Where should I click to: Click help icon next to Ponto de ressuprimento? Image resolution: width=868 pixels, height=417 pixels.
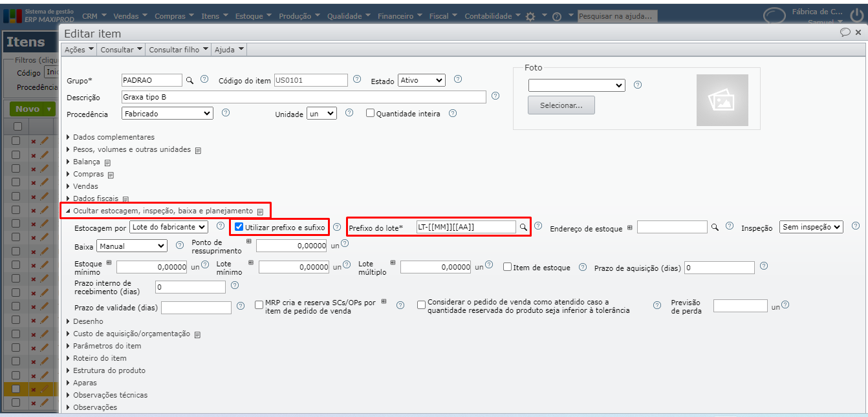coord(345,243)
